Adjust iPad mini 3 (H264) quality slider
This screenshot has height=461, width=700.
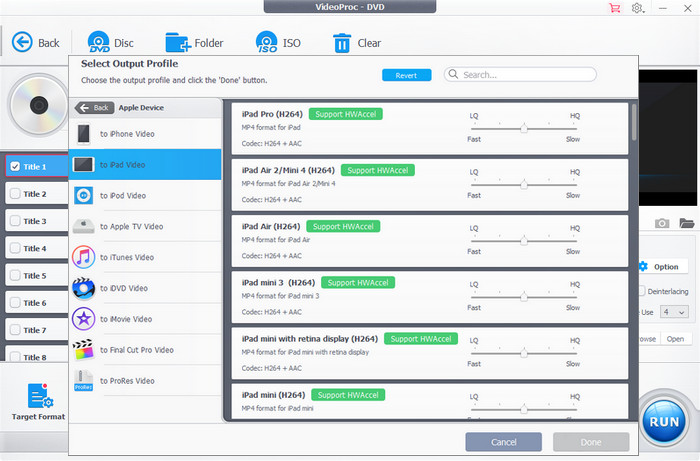pos(524,297)
